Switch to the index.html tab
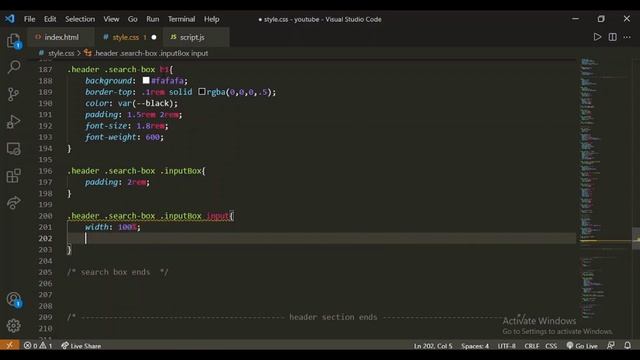 (x=61, y=37)
